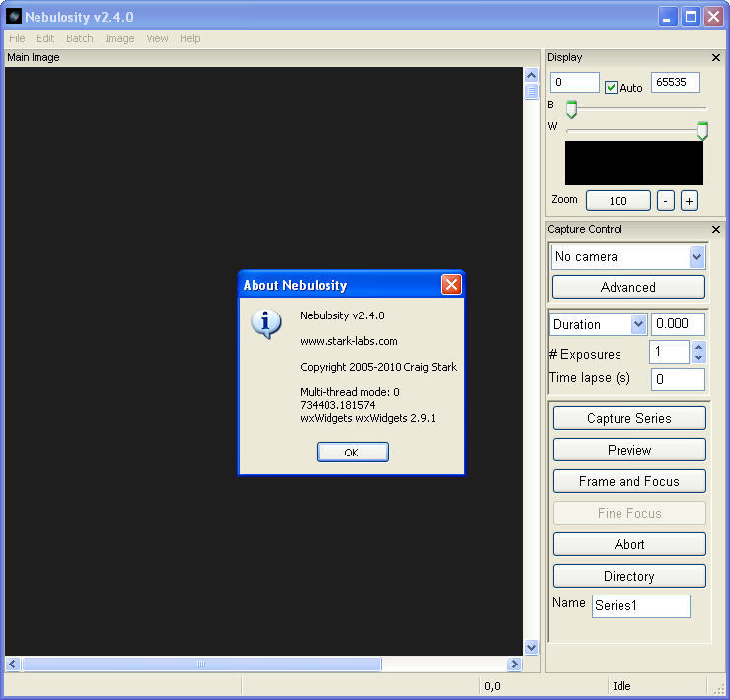Open the File menu
This screenshot has width=730, height=700.
point(17,38)
